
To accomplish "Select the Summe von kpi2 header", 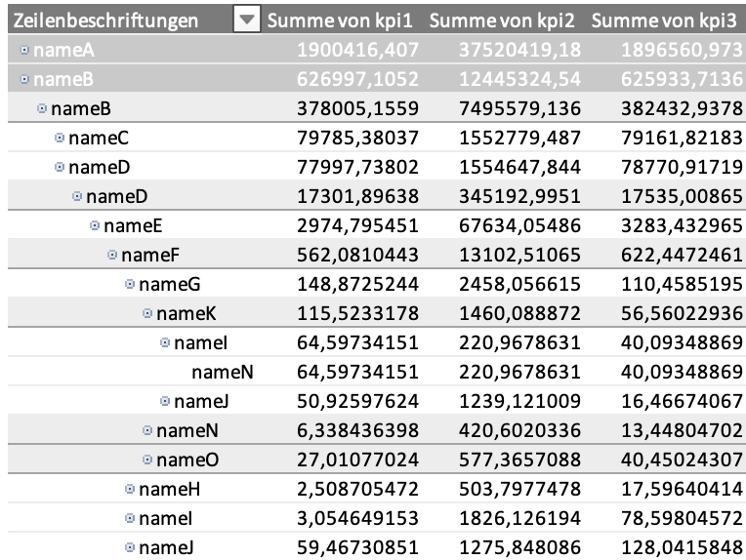I will 502,20.
